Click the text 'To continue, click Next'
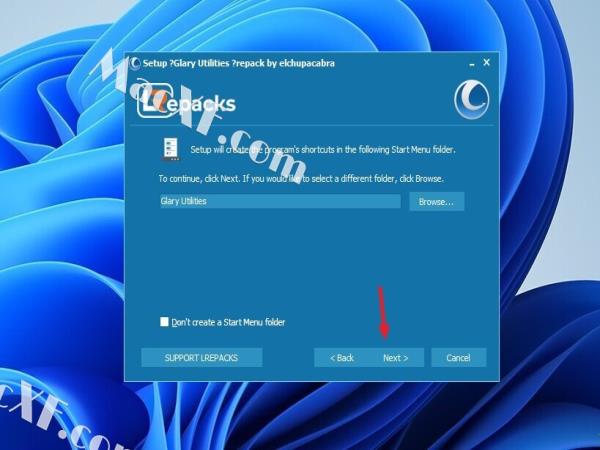 [x=199, y=179]
